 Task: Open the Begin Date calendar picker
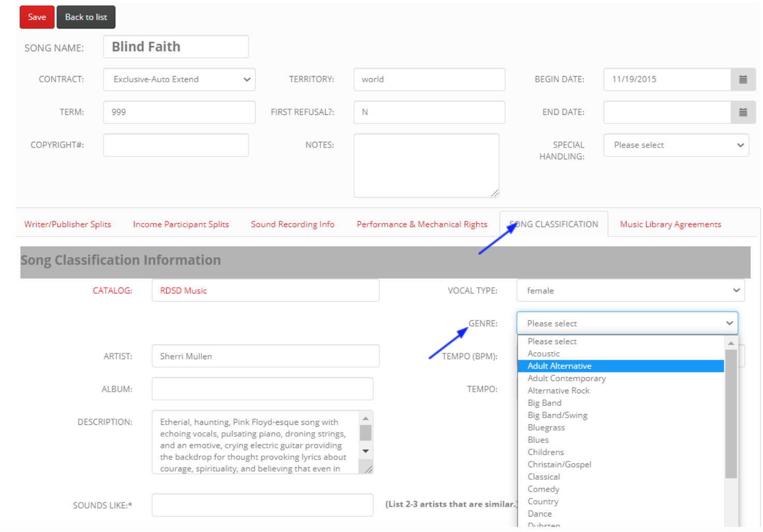pos(743,80)
